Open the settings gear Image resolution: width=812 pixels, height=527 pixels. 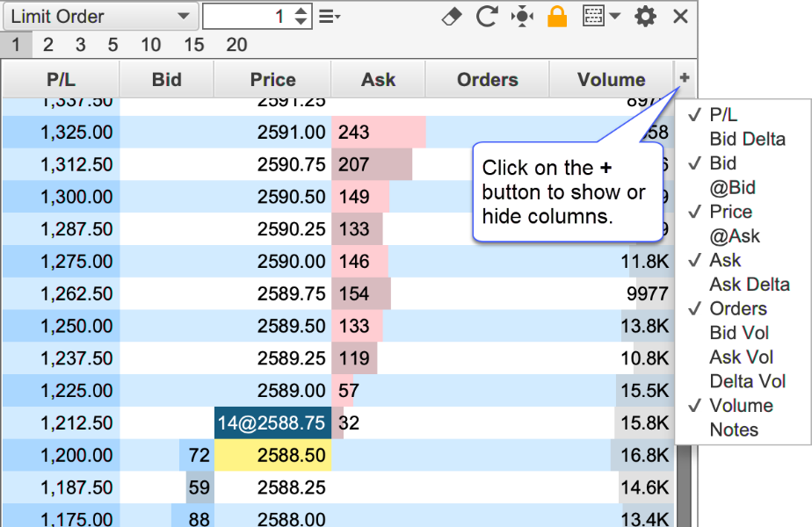645,17
